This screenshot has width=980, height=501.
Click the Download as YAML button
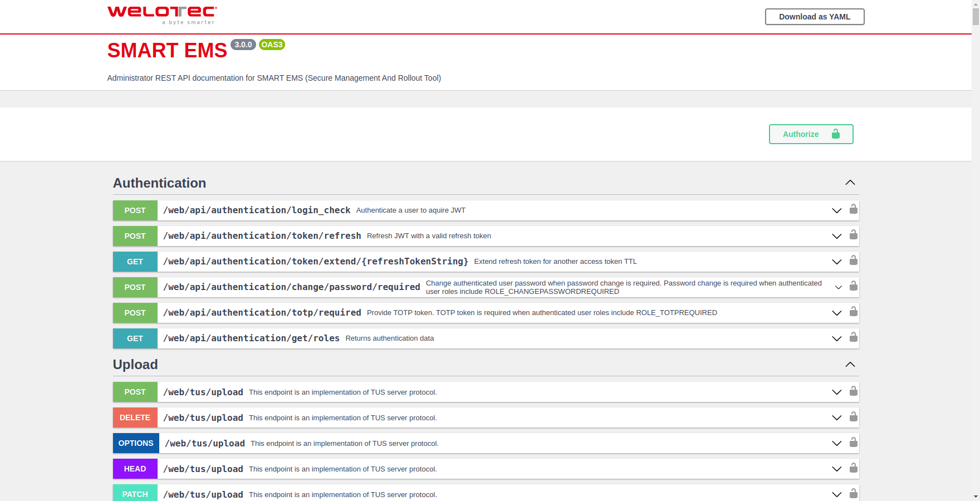[815, 17]
